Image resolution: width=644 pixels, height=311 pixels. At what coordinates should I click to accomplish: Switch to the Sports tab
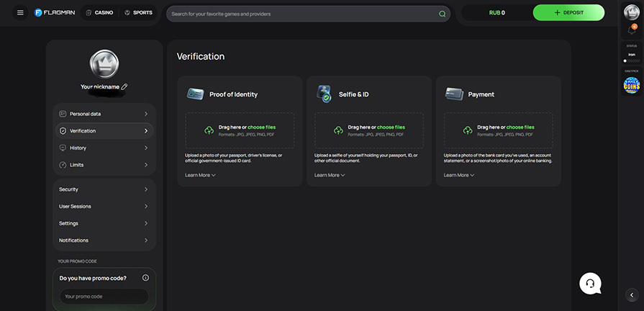(138, 13)
